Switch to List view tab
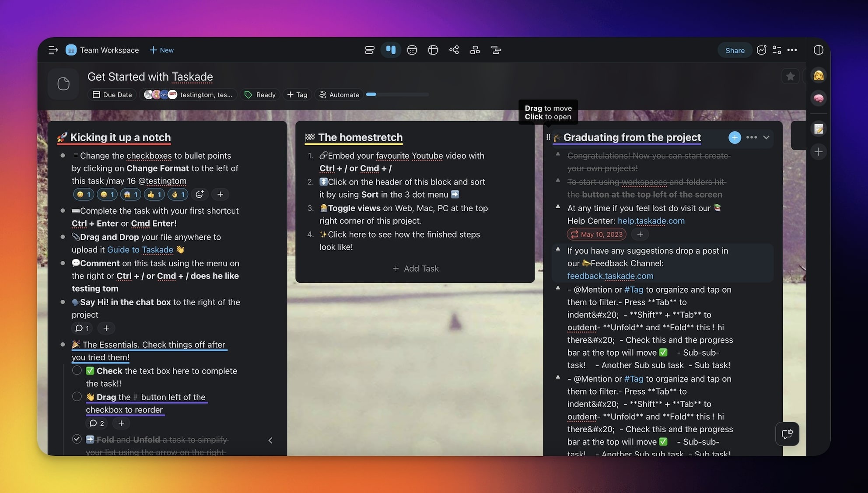The height and width of the screenshot is (493, 868). 370,50
